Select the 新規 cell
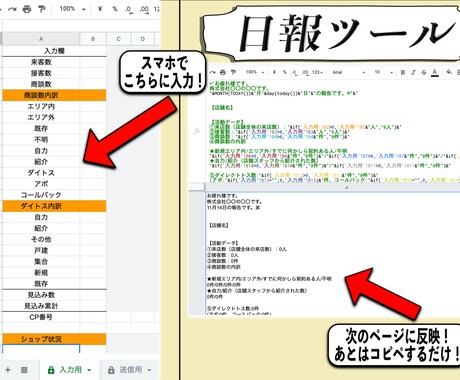This screenshot has width=460, height=380. tap(41, 272)
